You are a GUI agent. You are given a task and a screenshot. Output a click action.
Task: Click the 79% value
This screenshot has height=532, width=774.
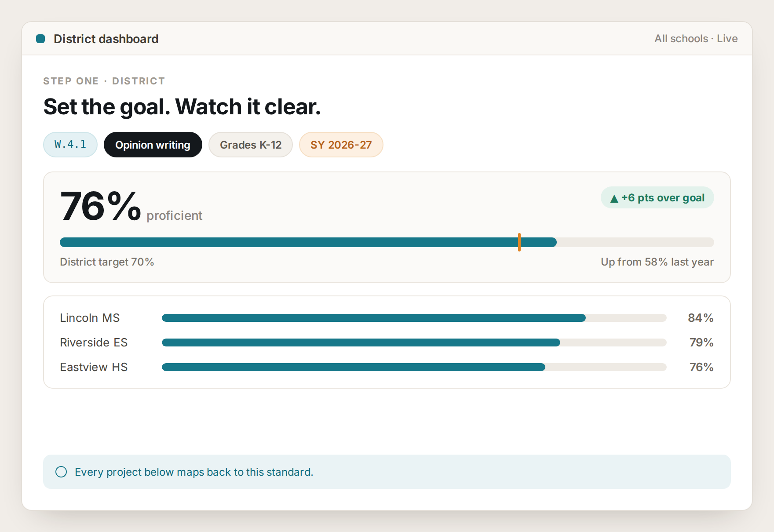pos(701,343)
